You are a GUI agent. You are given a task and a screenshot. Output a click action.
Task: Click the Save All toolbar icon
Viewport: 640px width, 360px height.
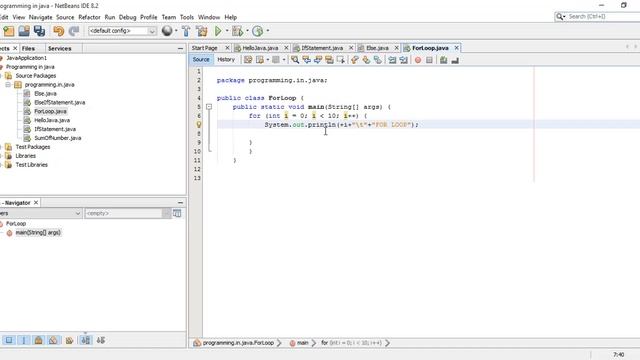point(39,31)
